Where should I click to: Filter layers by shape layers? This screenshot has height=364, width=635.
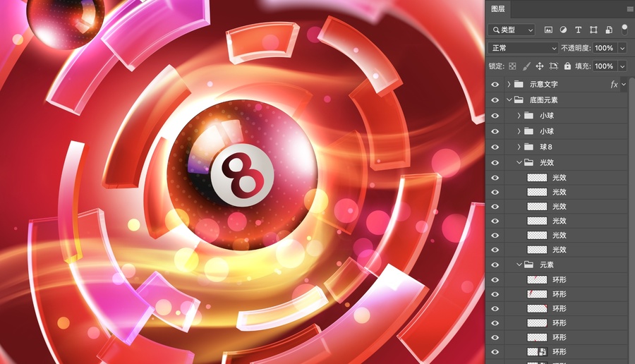click(x=593, y=30)
